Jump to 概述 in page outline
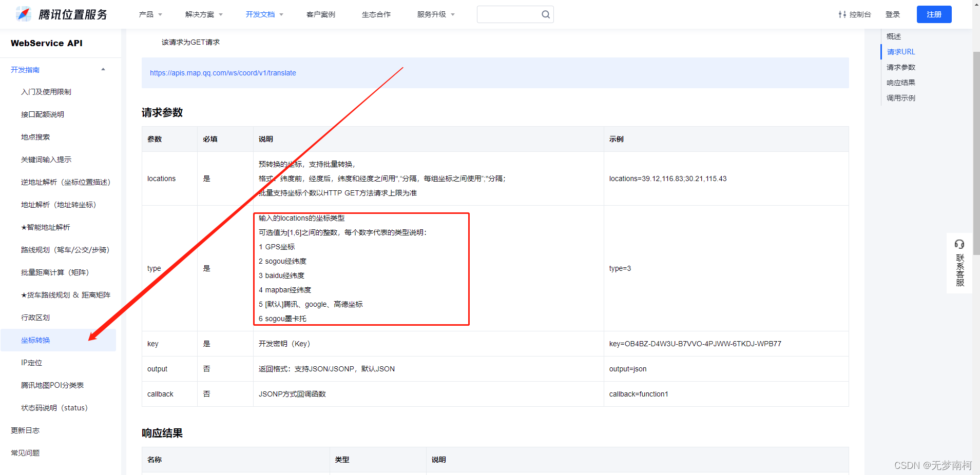 click(x=894, y=36)
